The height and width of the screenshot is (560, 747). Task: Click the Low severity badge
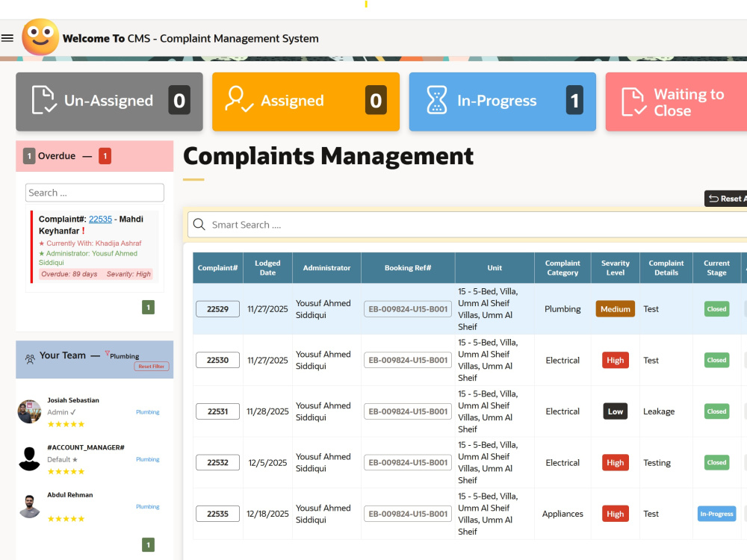[x=615, y=411]
